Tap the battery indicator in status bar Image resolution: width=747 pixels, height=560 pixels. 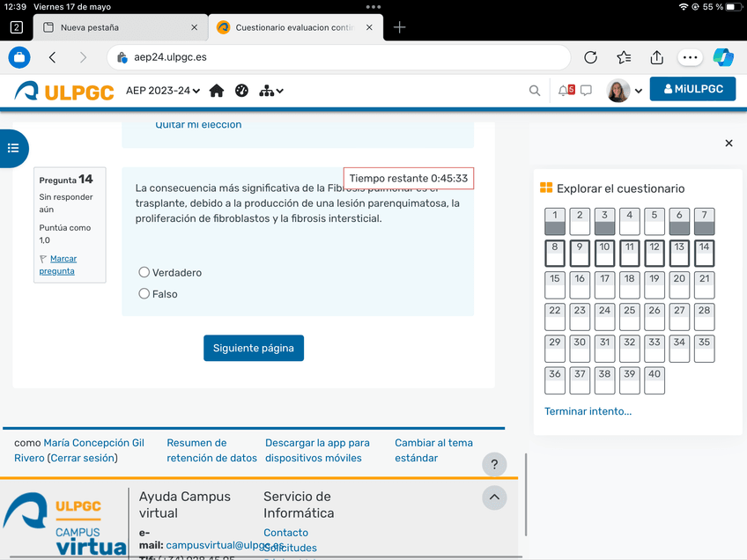coord(733,7)
